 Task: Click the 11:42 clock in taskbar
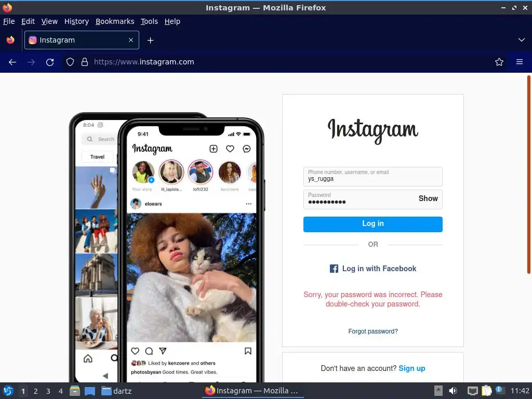pos(520,391)
